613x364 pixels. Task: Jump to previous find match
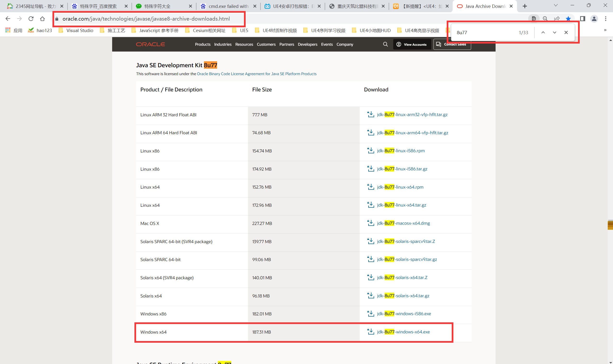[543, 32]
